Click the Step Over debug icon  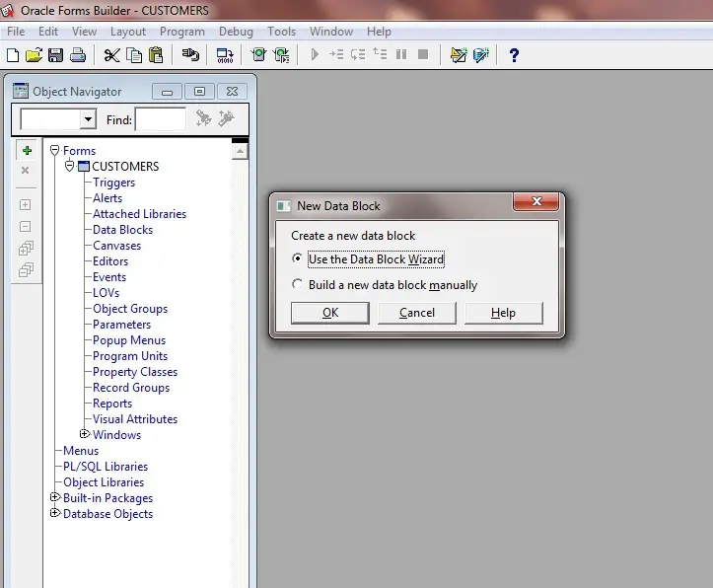[358, 54]
